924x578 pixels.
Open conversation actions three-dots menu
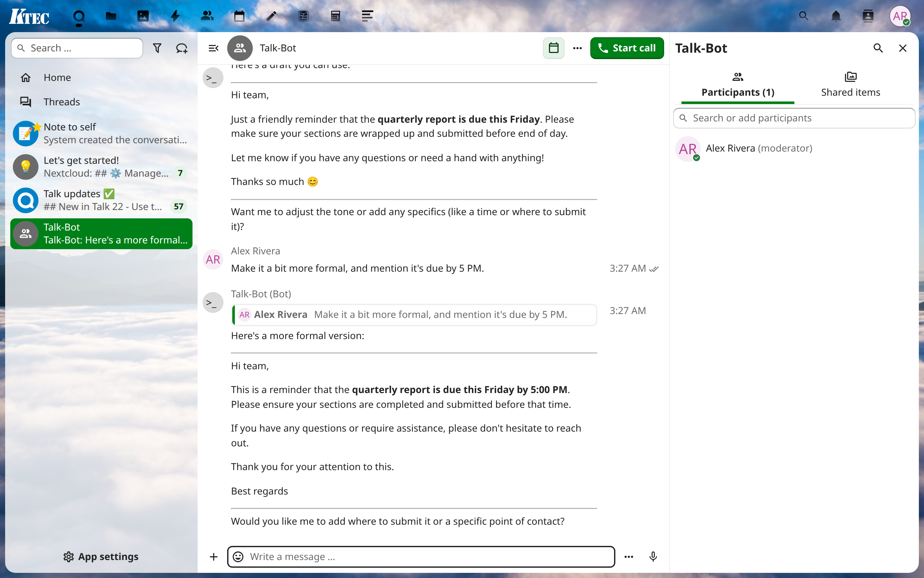click(x=577, y=48)
